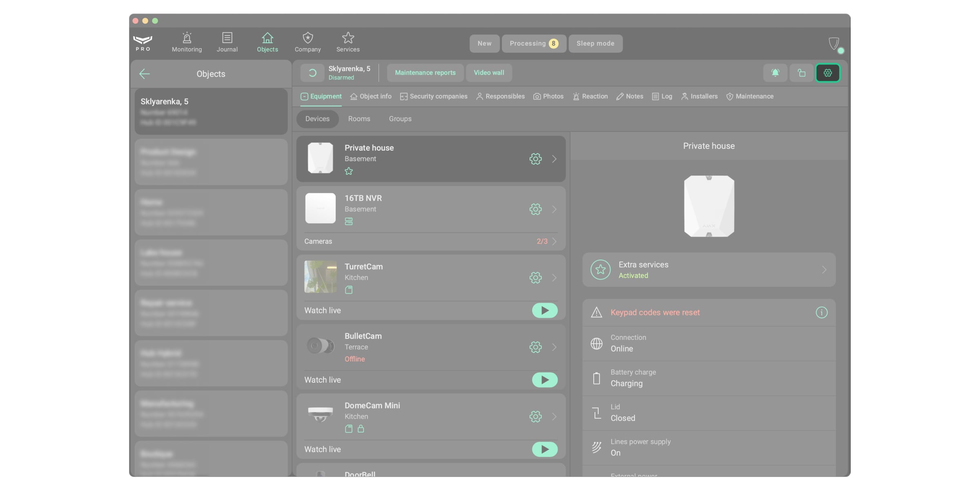Expand the Cameras 2/3 row

tap(431, 242)
